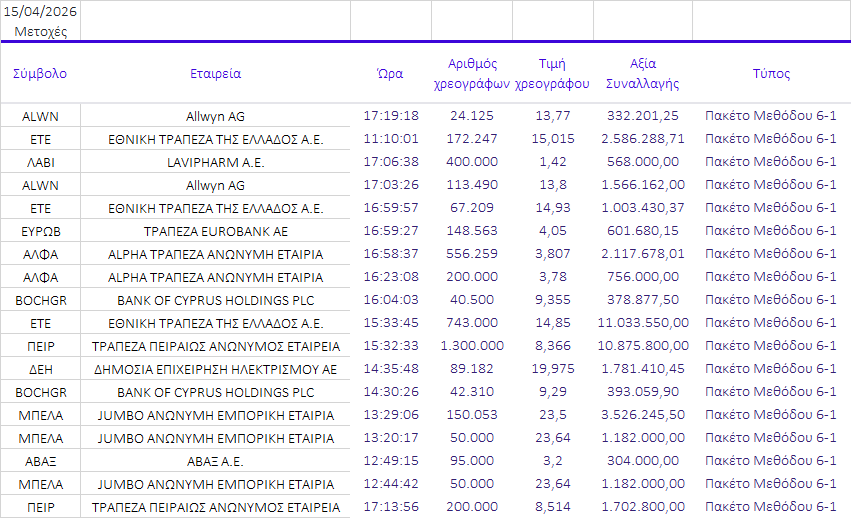Viewport: 851px width, 518px height.
Task: Click the value 2.586.288,71
Action: (x=643, y=138)
